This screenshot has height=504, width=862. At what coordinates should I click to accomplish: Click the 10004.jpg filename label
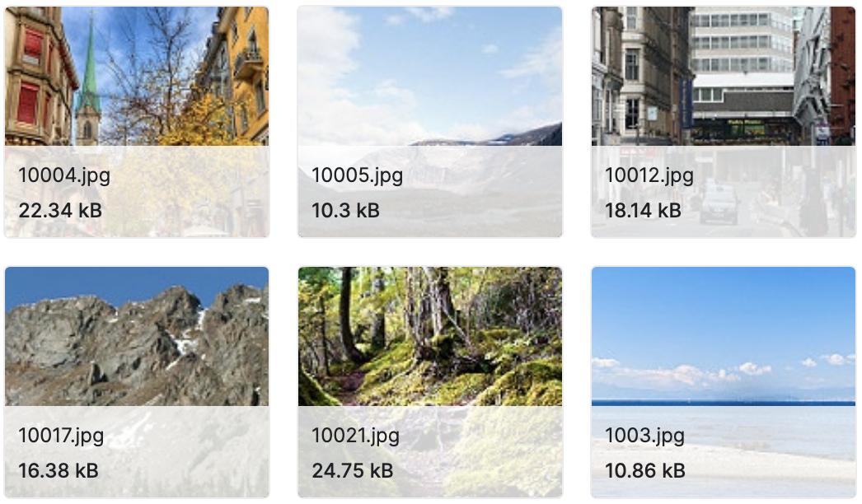point(64,176)
